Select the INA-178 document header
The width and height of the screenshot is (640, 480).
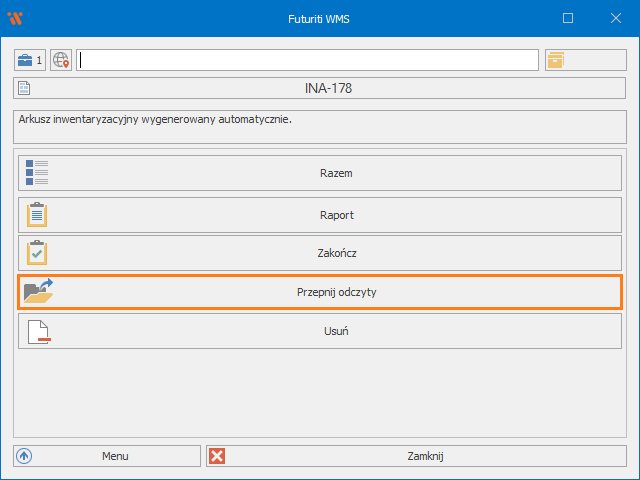tap(328, 88)
